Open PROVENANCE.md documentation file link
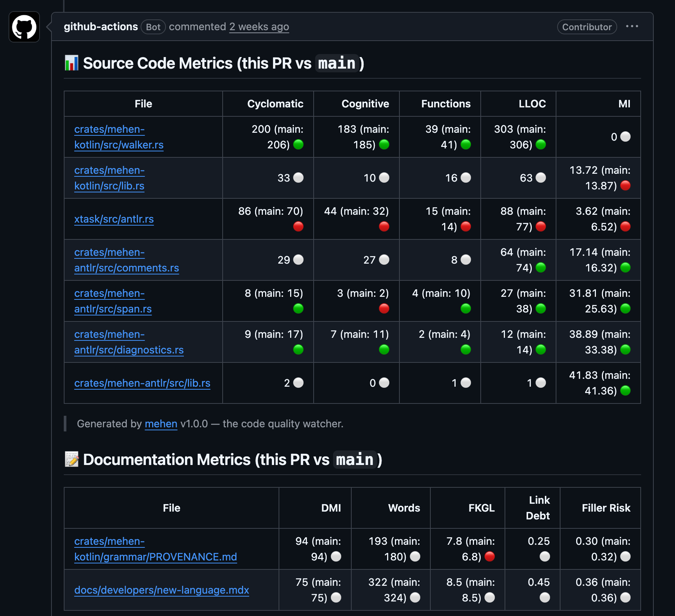The width and height of the screenshot is (675, 616). tap(156, 549)
